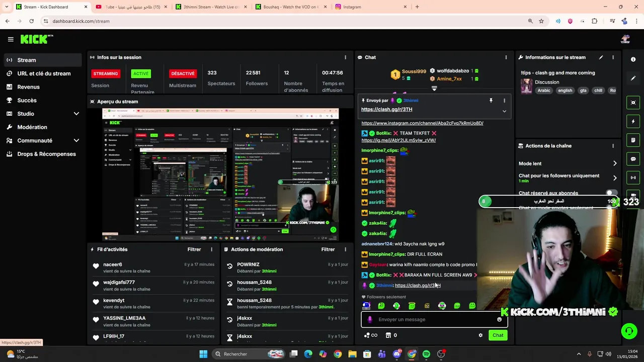
Task: Click the screen capture icon in right sidebar
Action: pyautogui.click(x=633, y=103)
